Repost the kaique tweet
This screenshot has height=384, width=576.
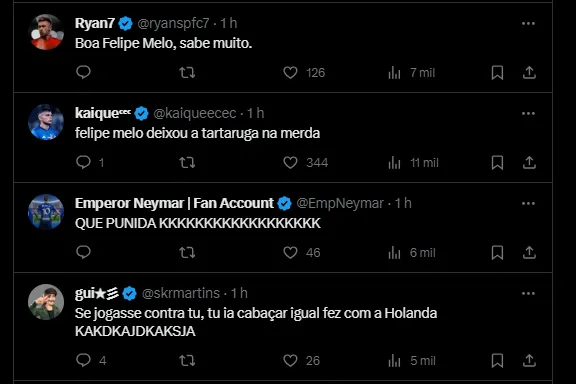pos(187,162)
